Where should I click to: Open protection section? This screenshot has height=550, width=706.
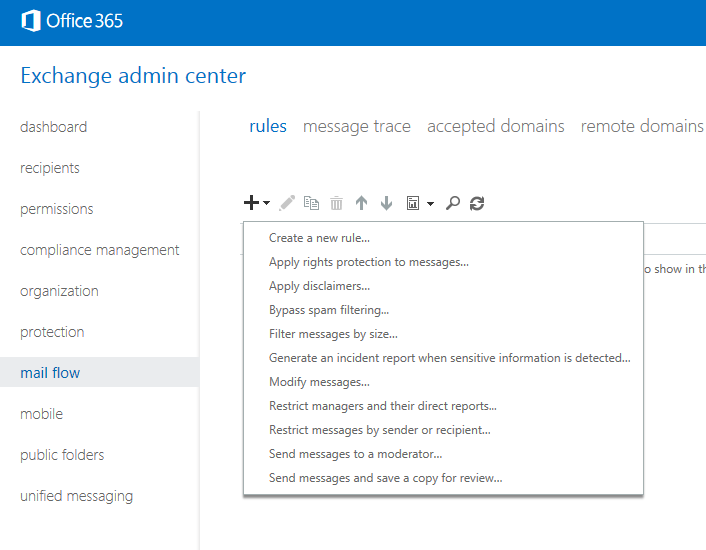[x=52, y=332]
